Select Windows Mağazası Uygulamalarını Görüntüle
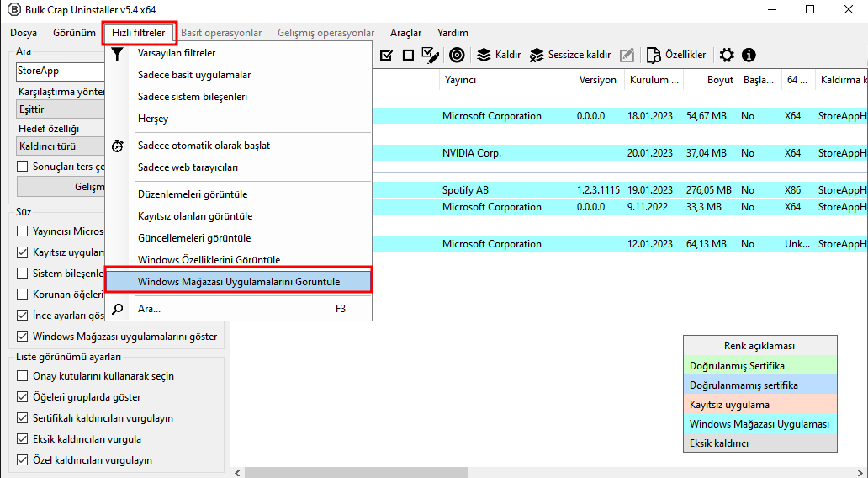868x478 pixels. [x=238, y=281]
